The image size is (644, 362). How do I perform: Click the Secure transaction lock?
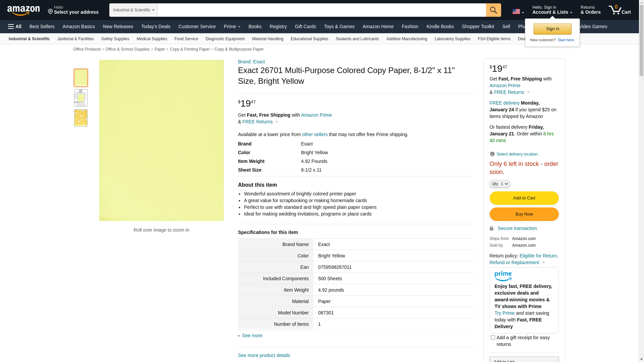pos(491,228)
